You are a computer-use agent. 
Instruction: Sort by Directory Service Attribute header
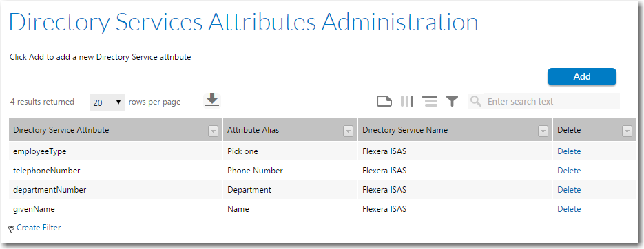[x=61, y=130]
